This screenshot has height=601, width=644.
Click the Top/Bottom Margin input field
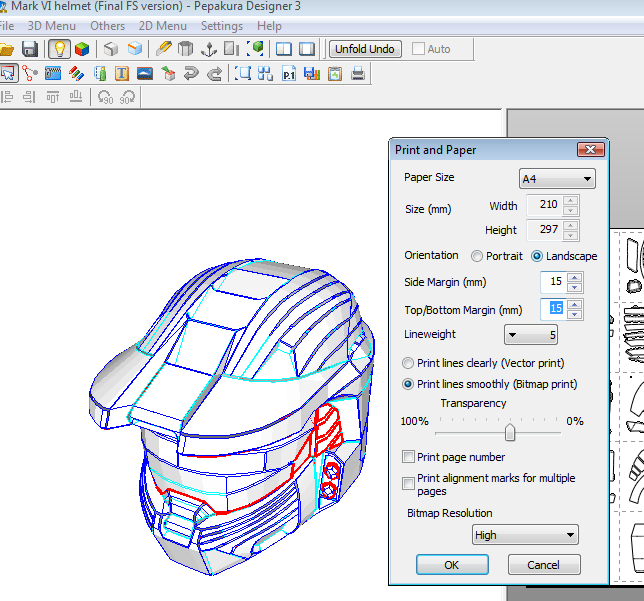[554, 308]
